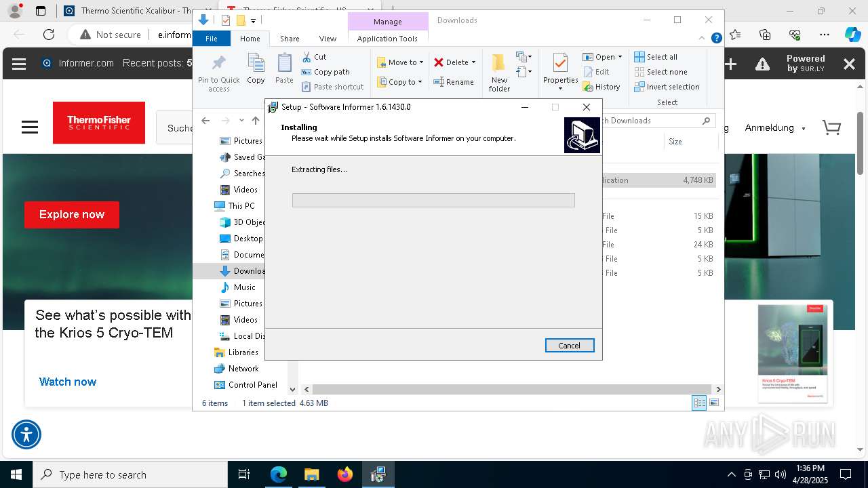Open the shopping cart icon

pyautogui.click(x=831, y=127)
